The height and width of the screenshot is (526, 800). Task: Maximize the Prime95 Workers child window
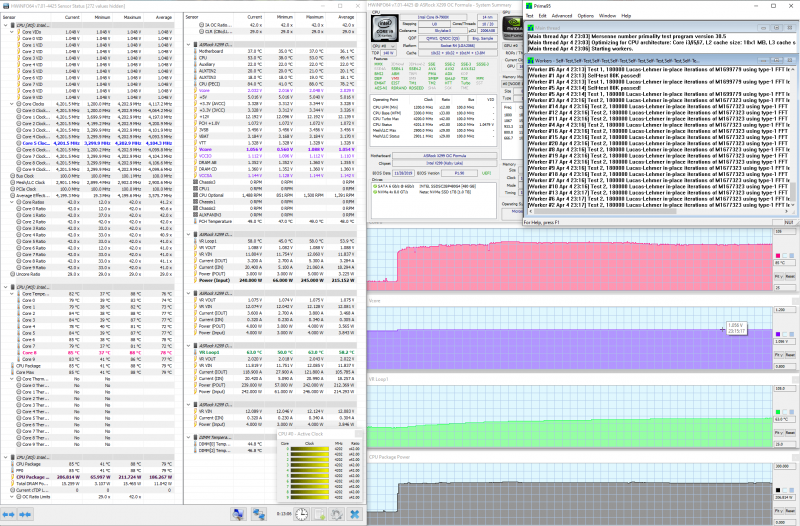click(x=777, y=60)
